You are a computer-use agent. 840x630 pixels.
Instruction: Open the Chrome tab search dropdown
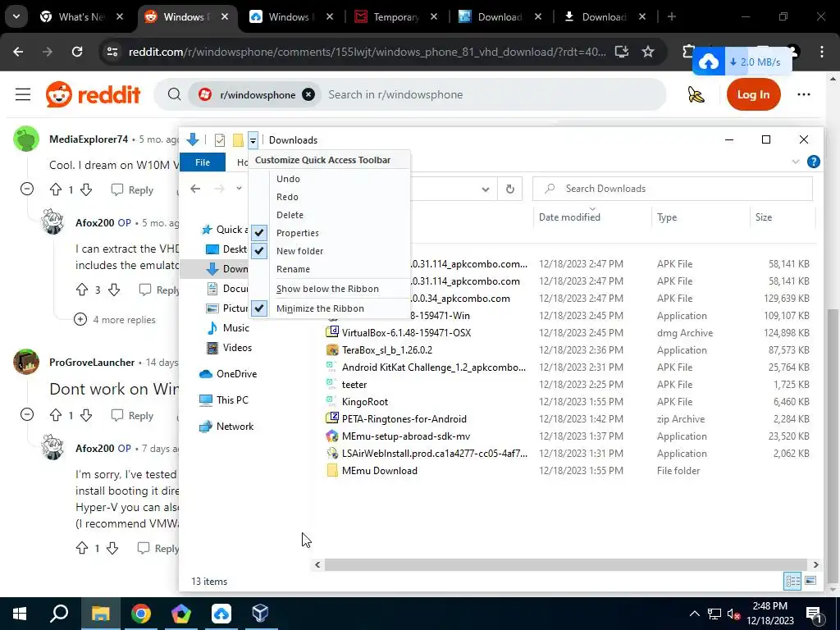[x=16, y=16]
